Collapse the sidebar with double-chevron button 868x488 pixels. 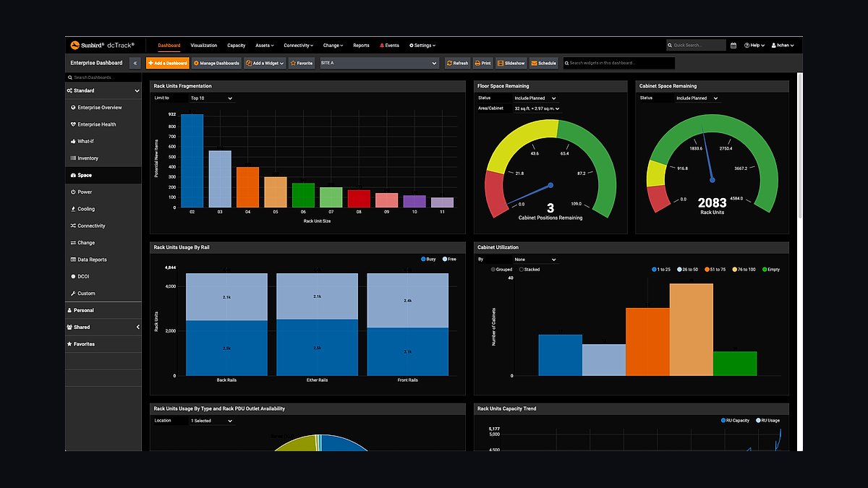click(135, 63)
